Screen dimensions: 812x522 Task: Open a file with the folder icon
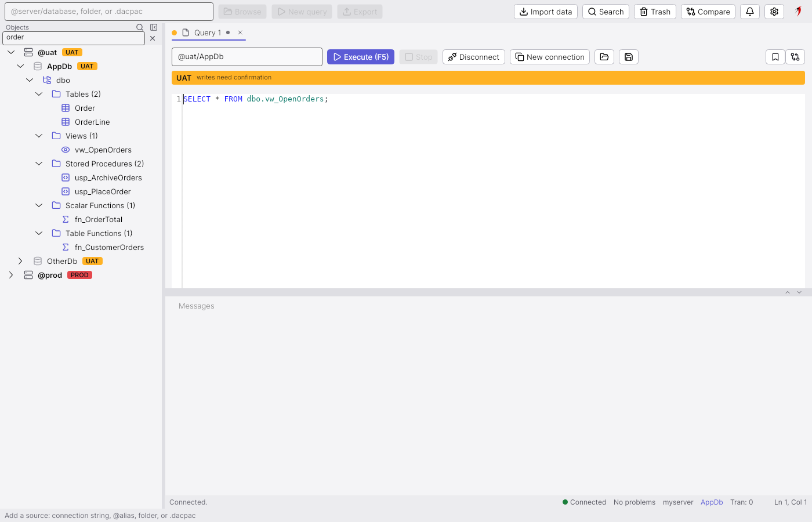(604, 57)
